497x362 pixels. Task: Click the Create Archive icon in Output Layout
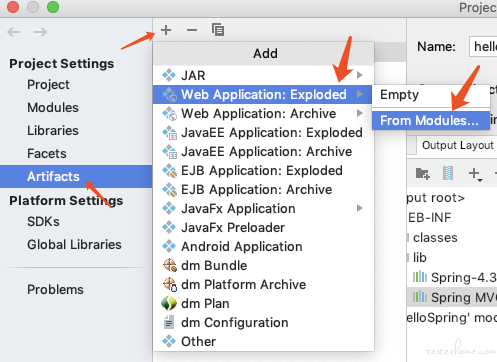click(448, 173)
